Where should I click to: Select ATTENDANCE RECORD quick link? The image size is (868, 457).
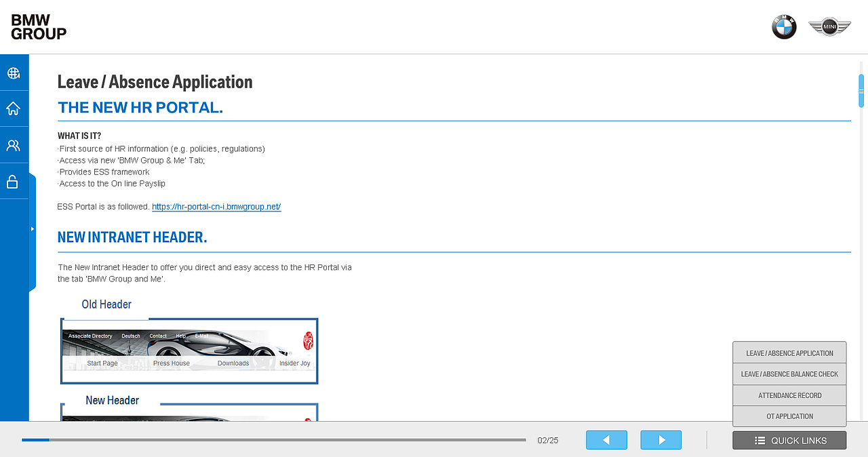789,395
